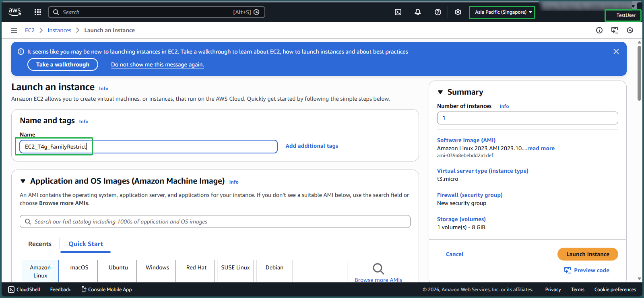Image resolution: width=644 pixels, height=298 pixels.
Task: Open the notifications bell
Action: pyautogui.click(x=418, y=12)
